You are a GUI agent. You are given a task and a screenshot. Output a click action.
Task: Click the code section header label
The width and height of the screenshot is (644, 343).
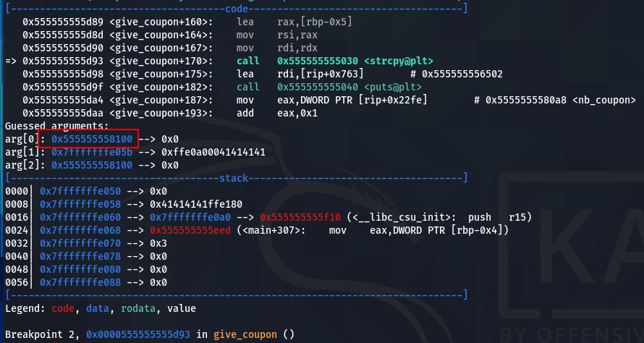tap(237, 9)
